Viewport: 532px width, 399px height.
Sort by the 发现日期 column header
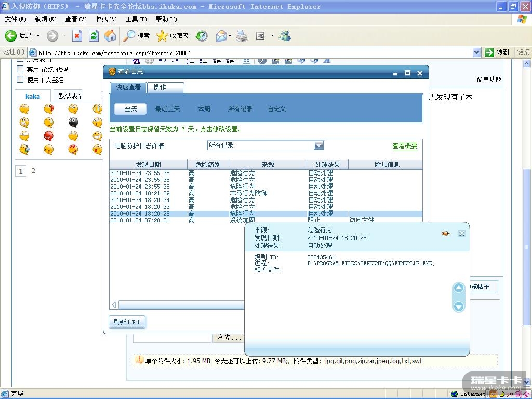pos(148,165)
